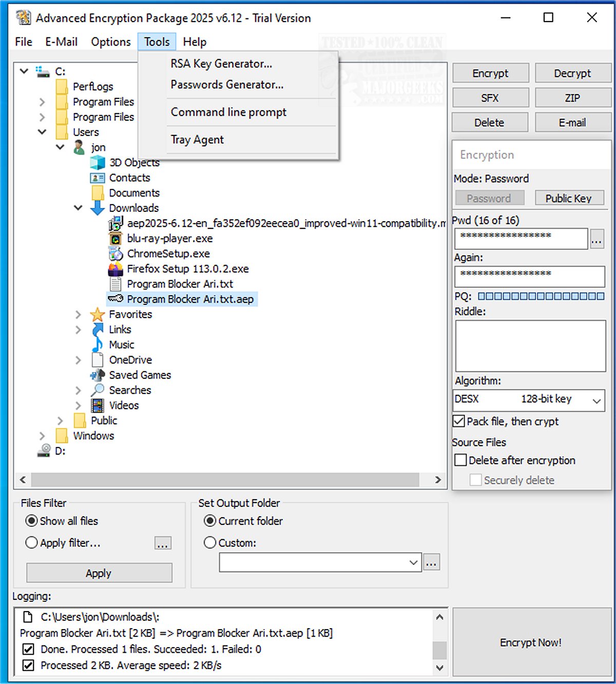Choose Tray Agent menu entry
The height and width of the screenshot is (684, 616).
(x=197, y=140)
